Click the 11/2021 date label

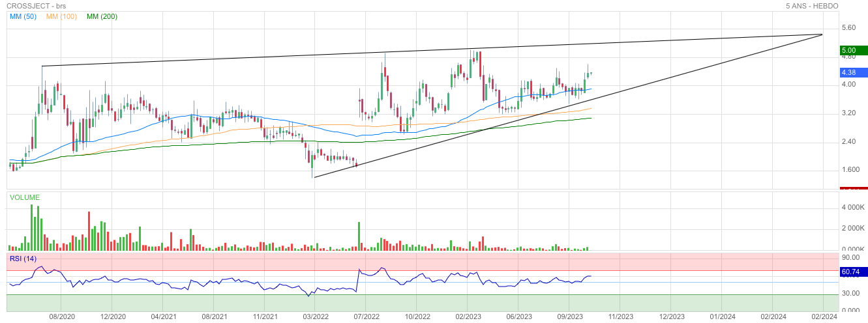tap(265, 316)
